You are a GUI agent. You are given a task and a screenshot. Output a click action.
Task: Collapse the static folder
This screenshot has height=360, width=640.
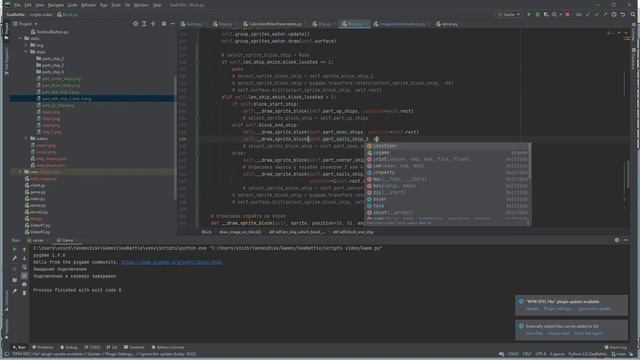(20, 38)
